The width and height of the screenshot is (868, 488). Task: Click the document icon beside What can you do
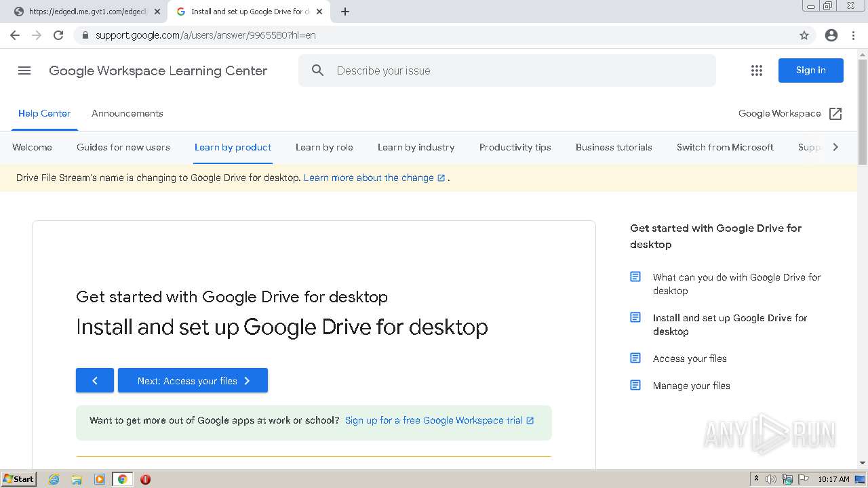click(x=635, y=277)
